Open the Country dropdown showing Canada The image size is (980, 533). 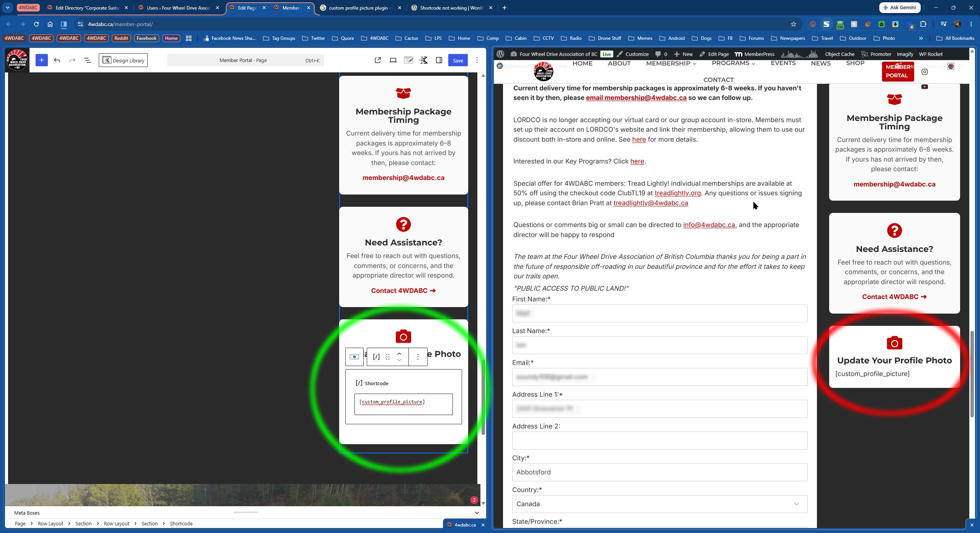coord(660,504)
